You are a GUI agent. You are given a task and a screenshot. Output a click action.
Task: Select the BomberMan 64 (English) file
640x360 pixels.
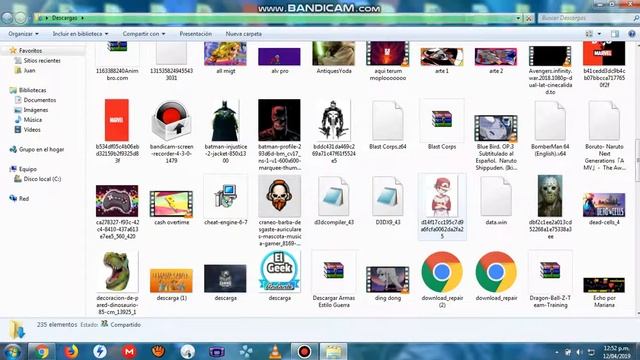click(x=550, y=128)
